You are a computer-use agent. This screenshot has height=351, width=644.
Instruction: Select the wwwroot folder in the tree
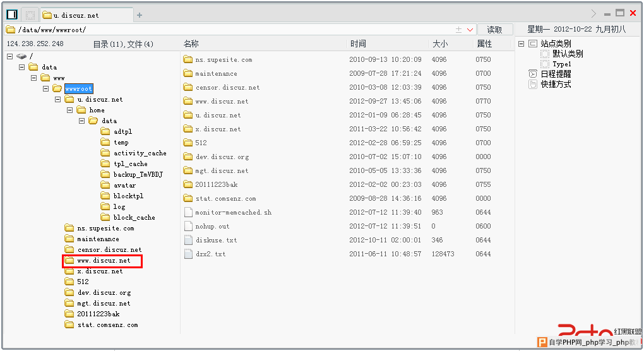tap(78, 88)
